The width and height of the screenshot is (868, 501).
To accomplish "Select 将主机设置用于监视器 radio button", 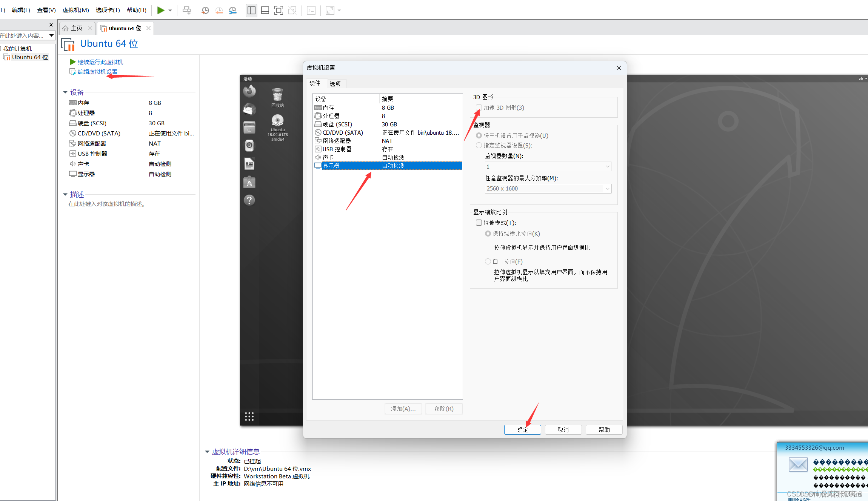I will 479,135.
